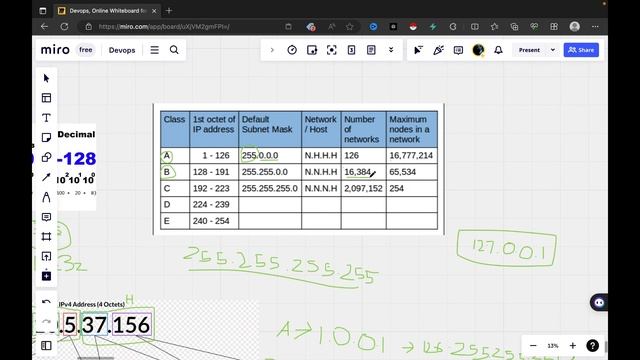Zoom out with minus button

point(533,346)
